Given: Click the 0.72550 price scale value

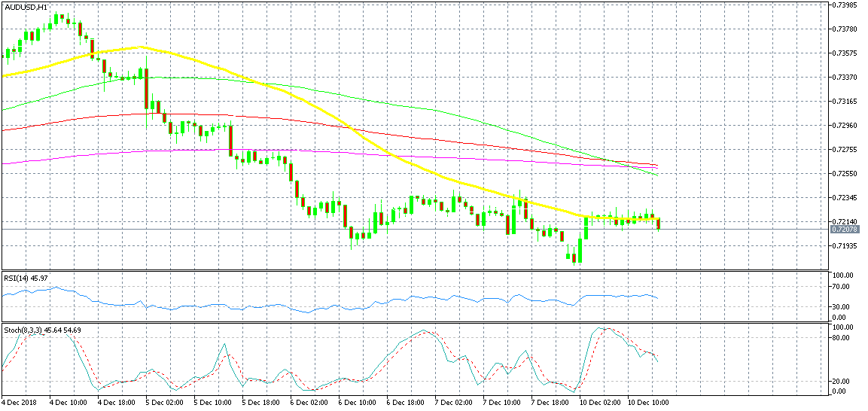Looking at the screenshot, I should point(844,174).
